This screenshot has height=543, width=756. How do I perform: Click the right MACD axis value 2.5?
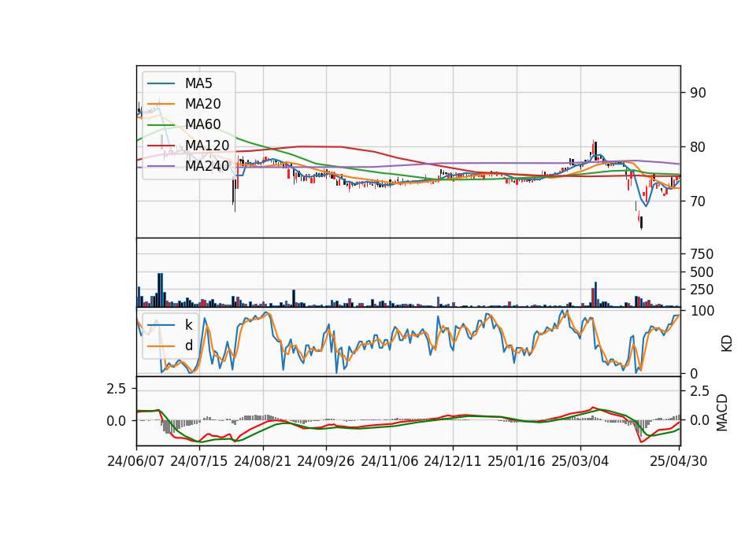click(x=699, y=391)
